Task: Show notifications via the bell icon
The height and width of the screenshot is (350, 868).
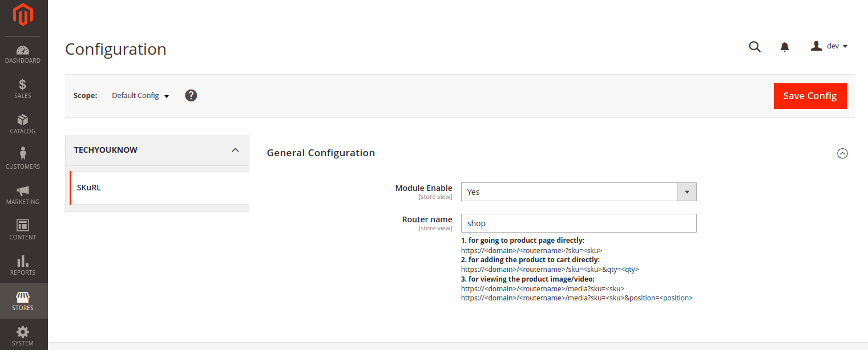Action: click(x=785, y=47)
